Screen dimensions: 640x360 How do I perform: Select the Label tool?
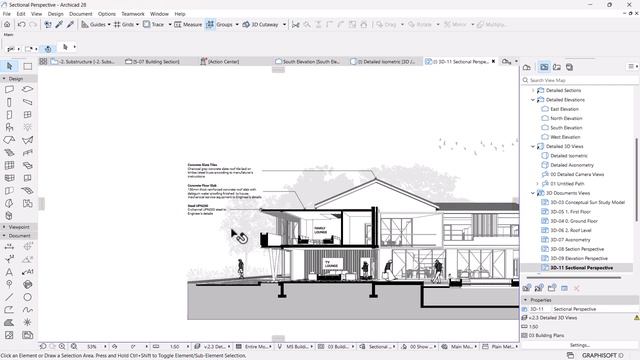coord(27,272)
